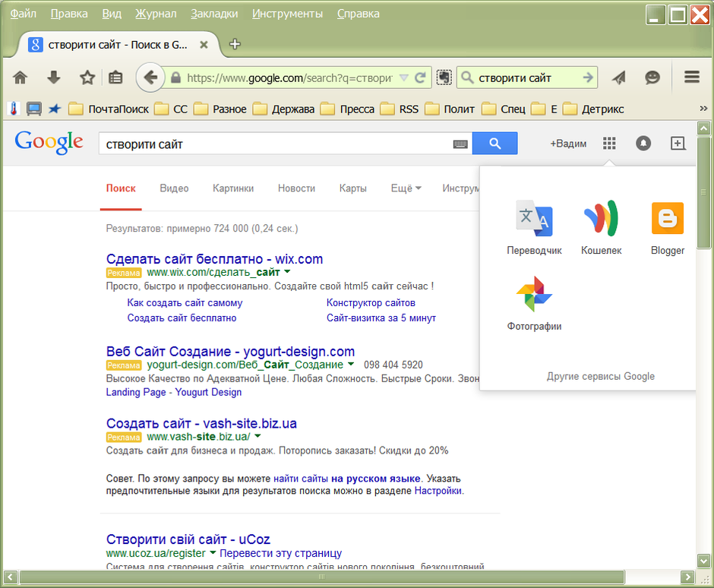The image size is (714, 588).
Task: Open the Закладки menu
Action: (214, 14)
